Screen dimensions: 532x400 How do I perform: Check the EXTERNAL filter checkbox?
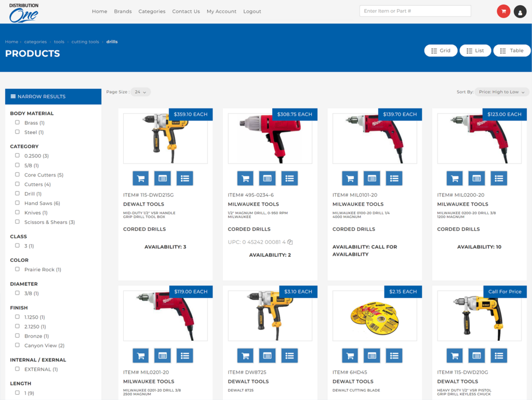17,369
